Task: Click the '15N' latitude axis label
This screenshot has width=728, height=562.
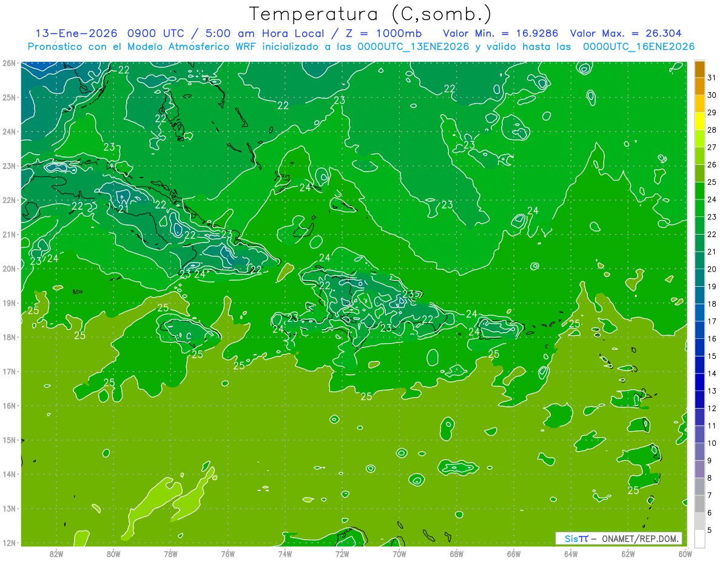Action: click(x=8, y=440)
